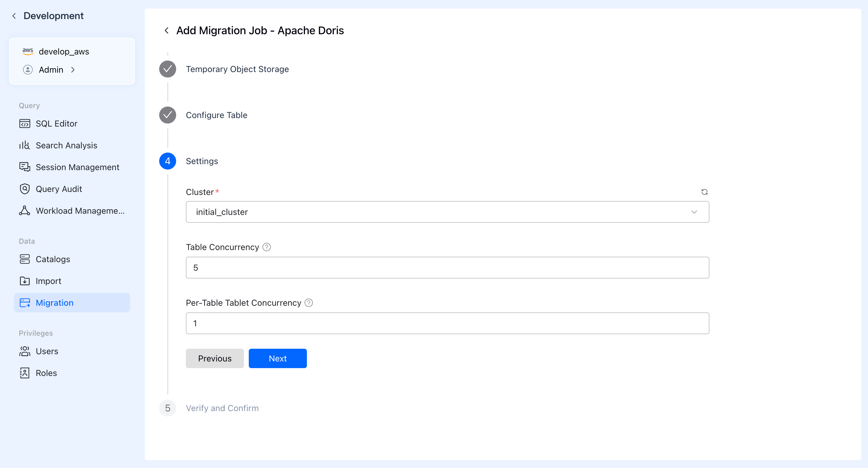Open Users under Privileges
Viewport: 868px width, 468px height.
point(47,351)
